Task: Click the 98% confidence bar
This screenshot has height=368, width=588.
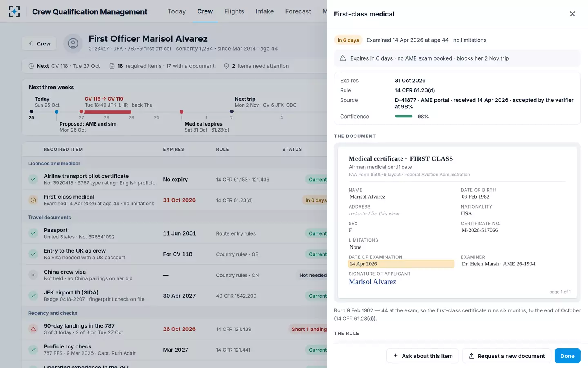Action: click(403, 117)
